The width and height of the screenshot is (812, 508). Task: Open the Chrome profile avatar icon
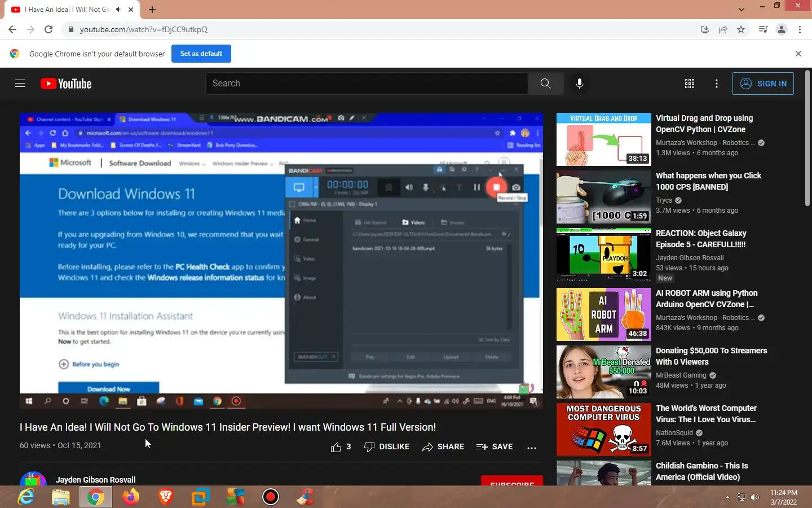(x=781, y=29)
